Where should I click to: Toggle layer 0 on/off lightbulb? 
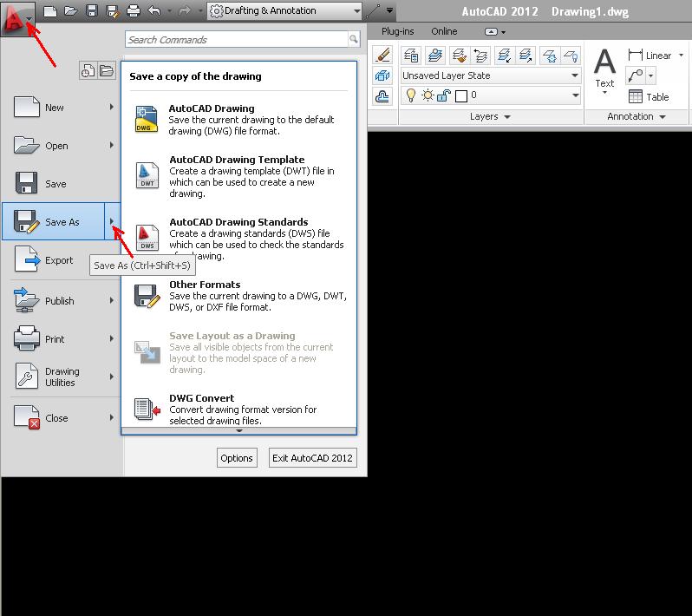(410, 95)
